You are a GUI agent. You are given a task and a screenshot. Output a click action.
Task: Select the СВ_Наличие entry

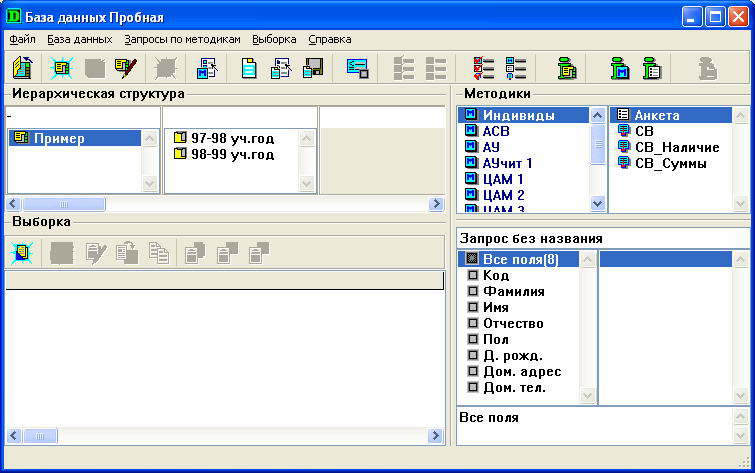tap(668, 147)
